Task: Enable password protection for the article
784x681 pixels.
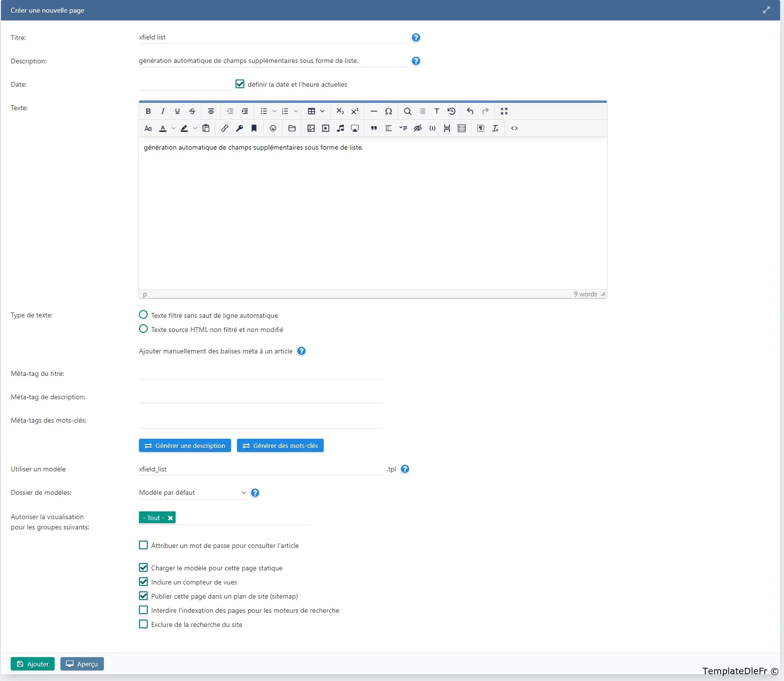Action: coord(143,545)
